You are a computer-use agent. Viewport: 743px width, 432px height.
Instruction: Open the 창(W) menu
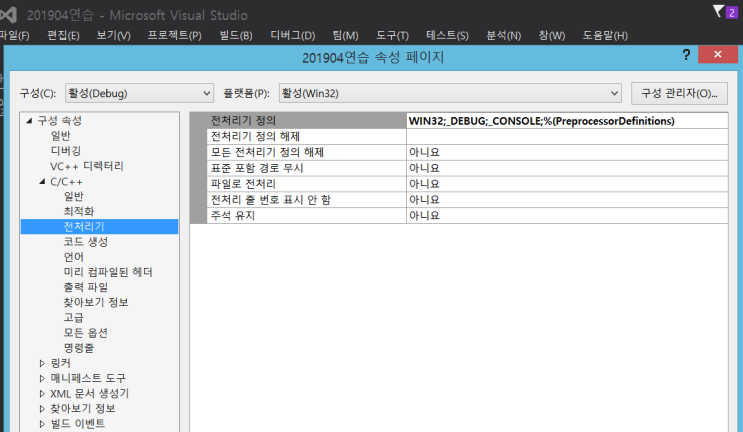coord(552,36)
